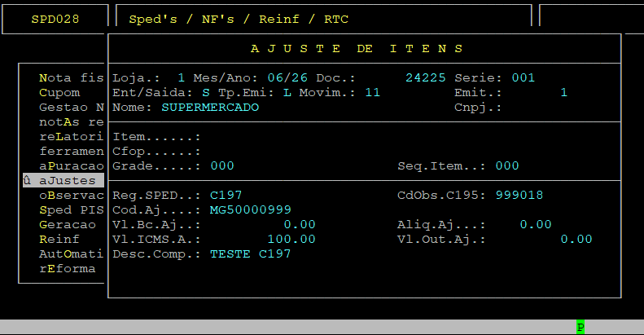Select the Vl.ICMS.A. value 100.00

pos(291,239)
